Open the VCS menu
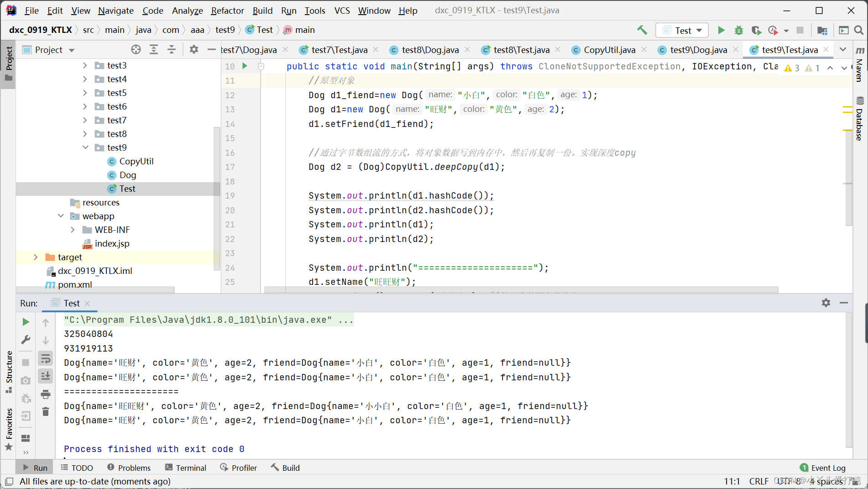Image resolution: width=868 pixels, height=489 pixels. pyautogui.click(x=342, y=11)
